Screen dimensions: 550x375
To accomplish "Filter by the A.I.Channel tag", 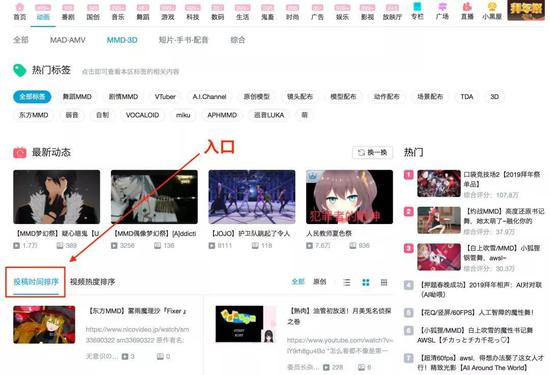I will tap(209, 97).
